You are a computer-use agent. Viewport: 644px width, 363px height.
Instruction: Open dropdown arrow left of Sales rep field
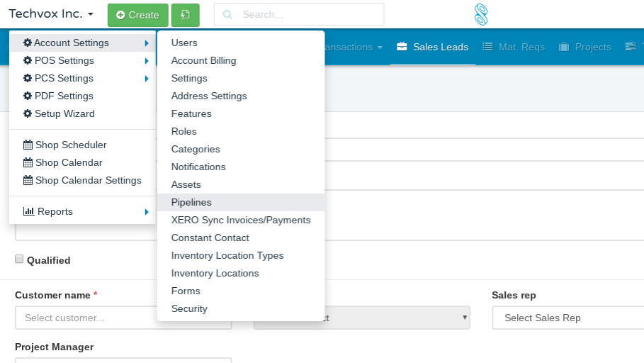point(465,318)
